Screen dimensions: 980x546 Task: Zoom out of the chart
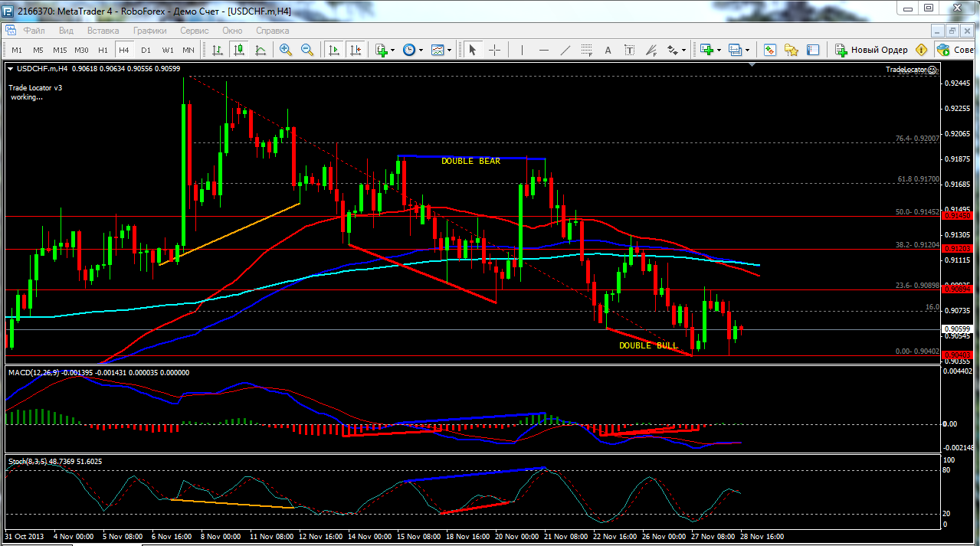point(307,50)
